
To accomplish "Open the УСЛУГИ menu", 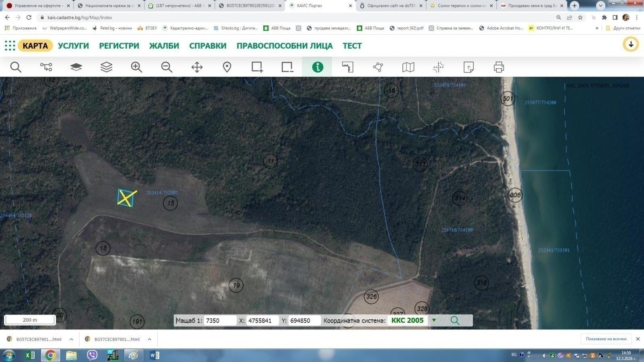I will (73, 46).
